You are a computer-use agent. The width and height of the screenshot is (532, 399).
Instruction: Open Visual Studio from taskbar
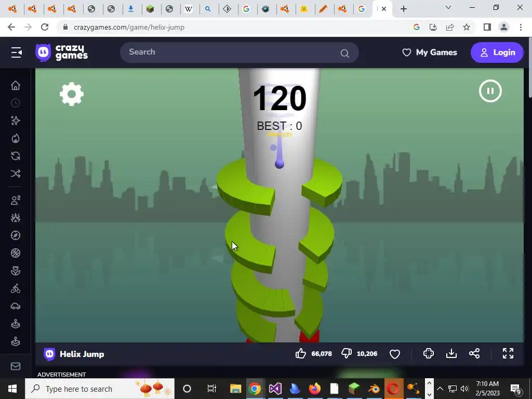tap(275, 389)
